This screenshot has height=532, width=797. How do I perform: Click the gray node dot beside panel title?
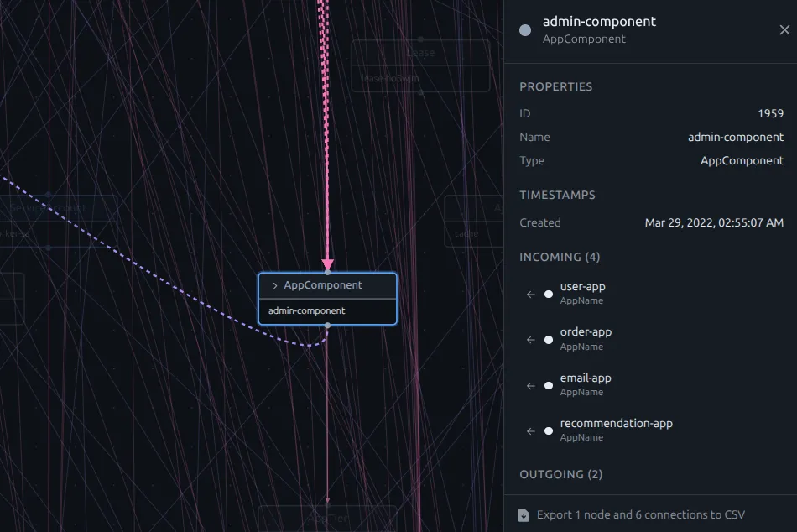click(x=525, y=30)
